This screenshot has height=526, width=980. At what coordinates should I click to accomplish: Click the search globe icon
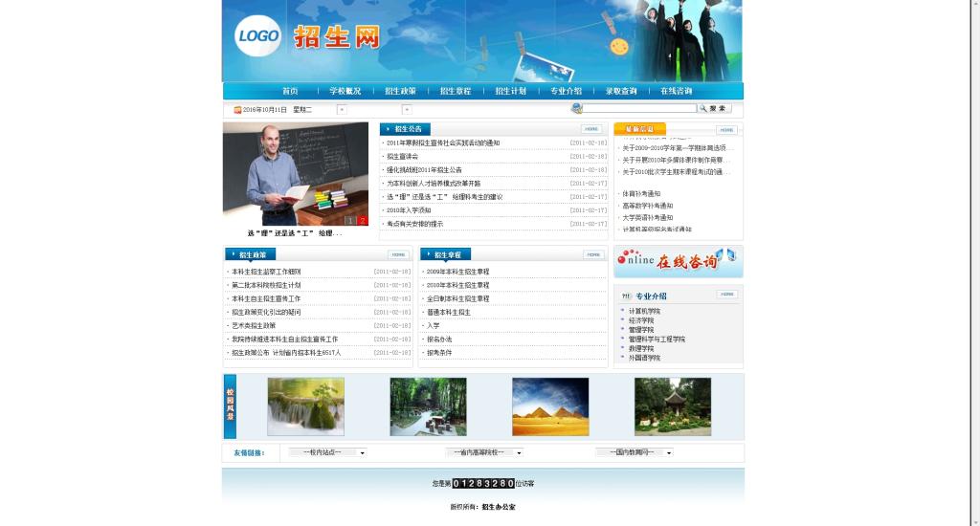pyautogui.click(x=576, y=109)
